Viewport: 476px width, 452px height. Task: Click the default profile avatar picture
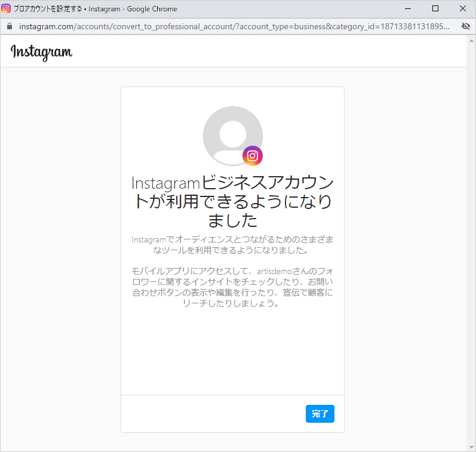233,136
